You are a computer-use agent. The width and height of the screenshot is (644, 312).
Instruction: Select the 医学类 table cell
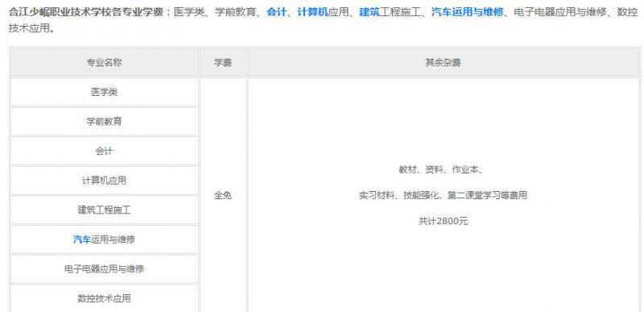105,92
